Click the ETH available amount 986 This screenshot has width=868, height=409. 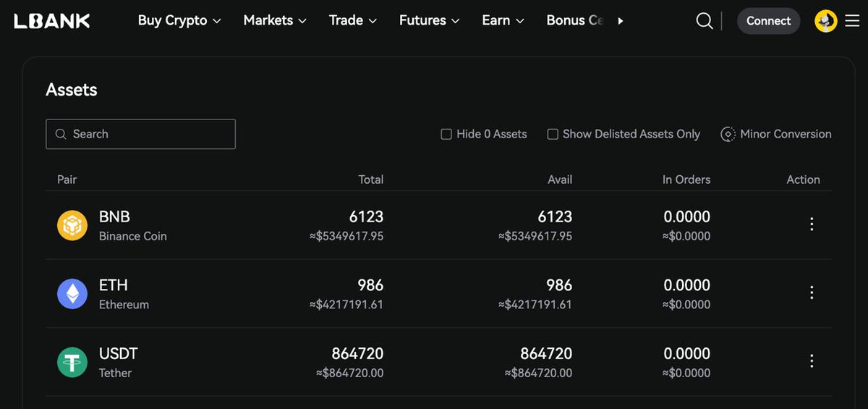pos(559,285)
